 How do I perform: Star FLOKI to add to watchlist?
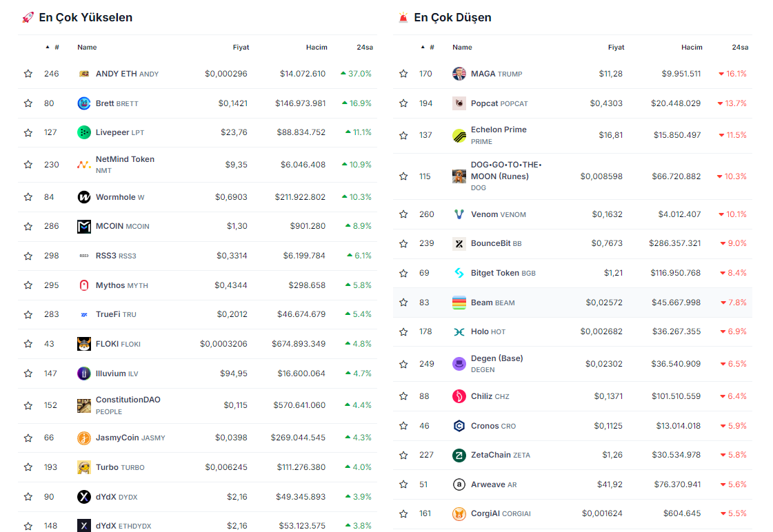28,344
